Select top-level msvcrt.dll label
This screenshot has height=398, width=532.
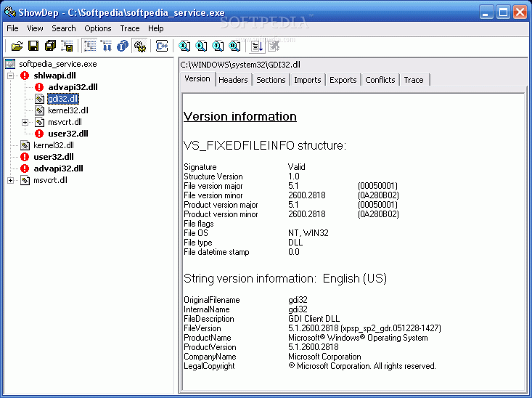[50, 180]
